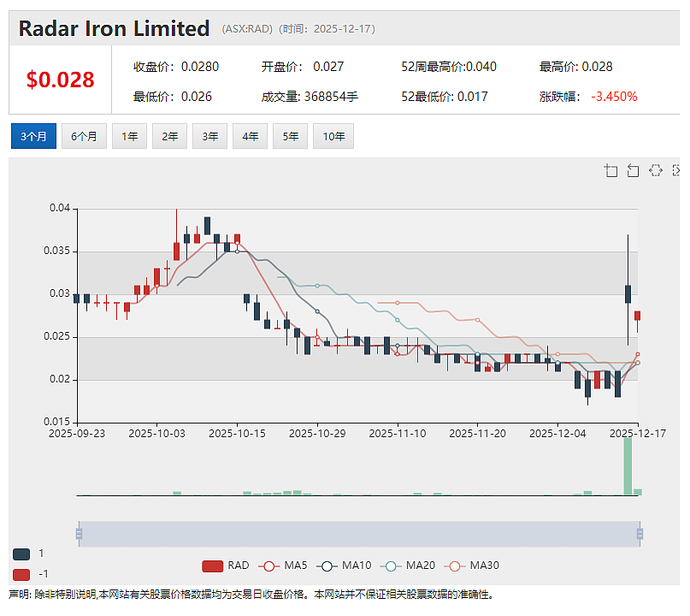Click the dark swatch for value 1
This screenshot has width=690, height=616.
click(21, 554)
